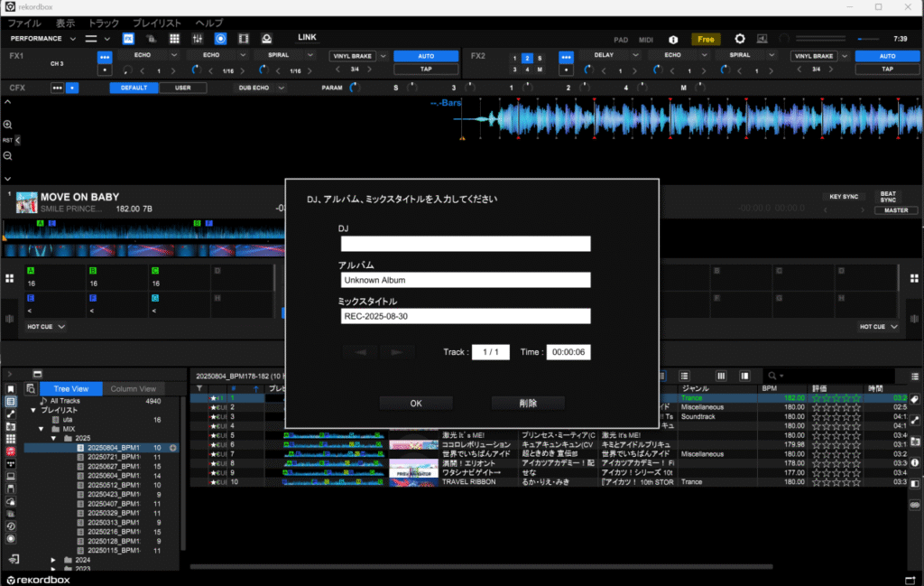Toggle the recording panel circle icon
924x586 pixels.
220,39
